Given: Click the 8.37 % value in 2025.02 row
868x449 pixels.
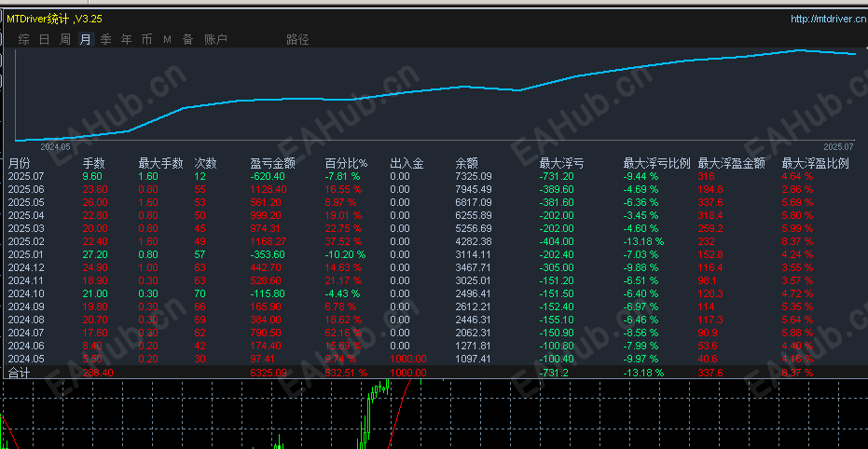Looking at the screenshot, I should click(x=798, y=241).
